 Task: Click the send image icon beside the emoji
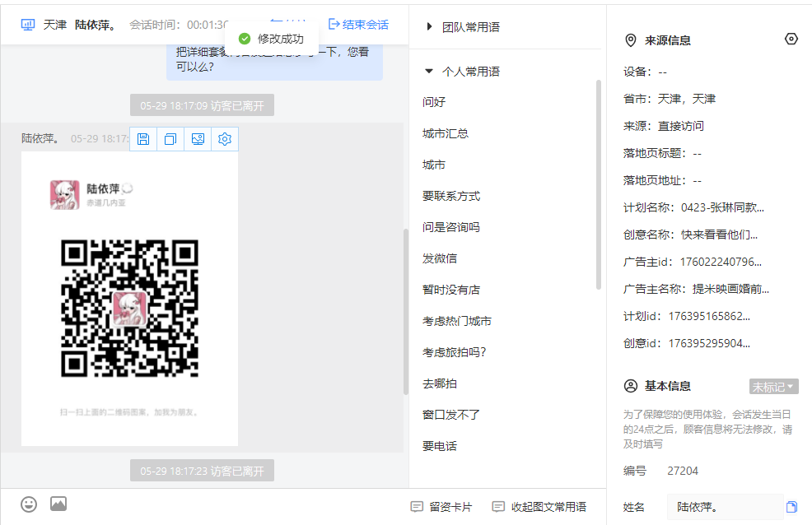pyautogui.click(x=58, y=504)
